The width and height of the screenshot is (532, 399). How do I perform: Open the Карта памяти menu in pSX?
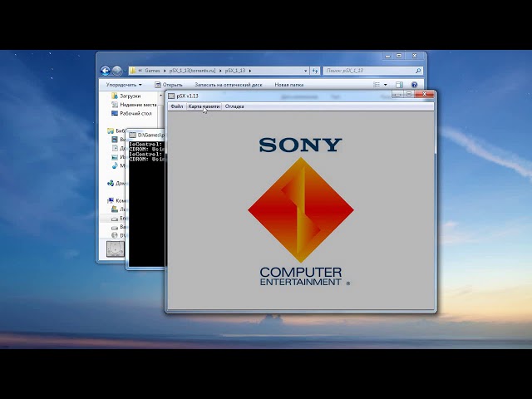(x=204, y=106)
